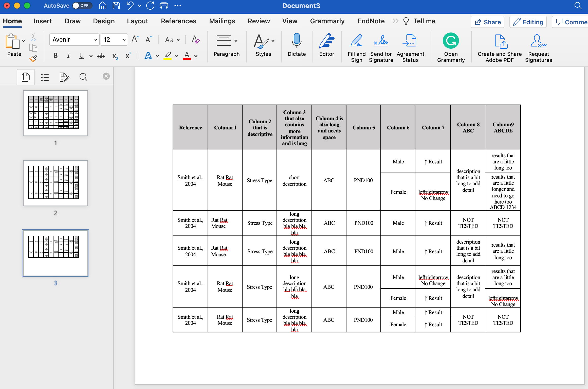Toggle the AutoSave switch on
588x389 pixels.
click(x=82, y=6)
